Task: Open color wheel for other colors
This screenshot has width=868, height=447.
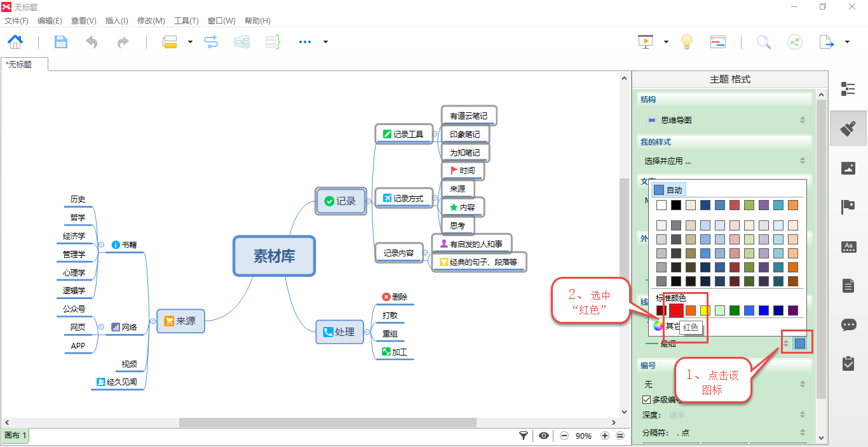Action: (x=659, y=326)
